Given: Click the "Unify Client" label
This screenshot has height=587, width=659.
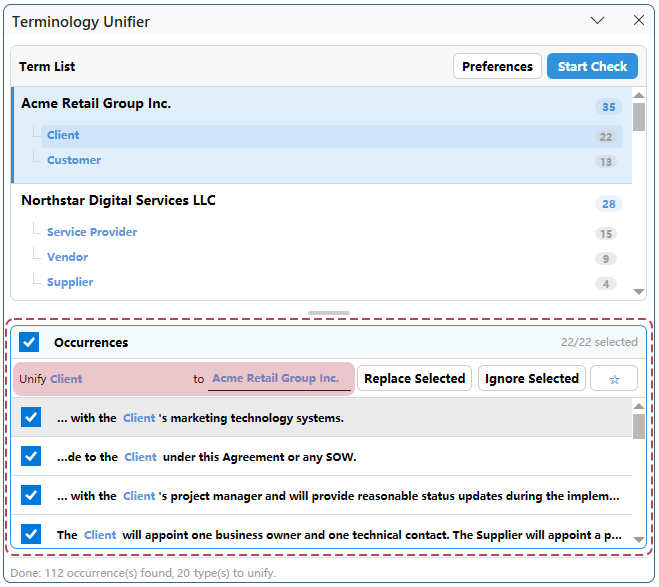Looking at the screenshot, I should tap(50, 379).
